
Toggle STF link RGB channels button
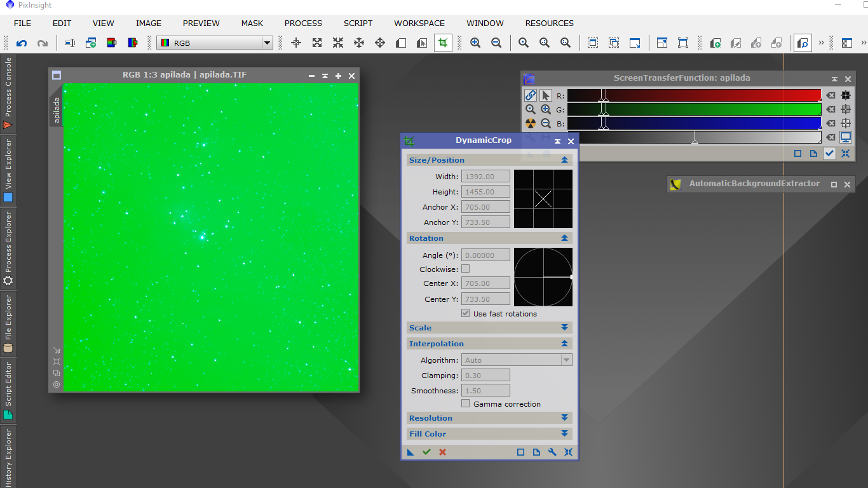(531, 95)
